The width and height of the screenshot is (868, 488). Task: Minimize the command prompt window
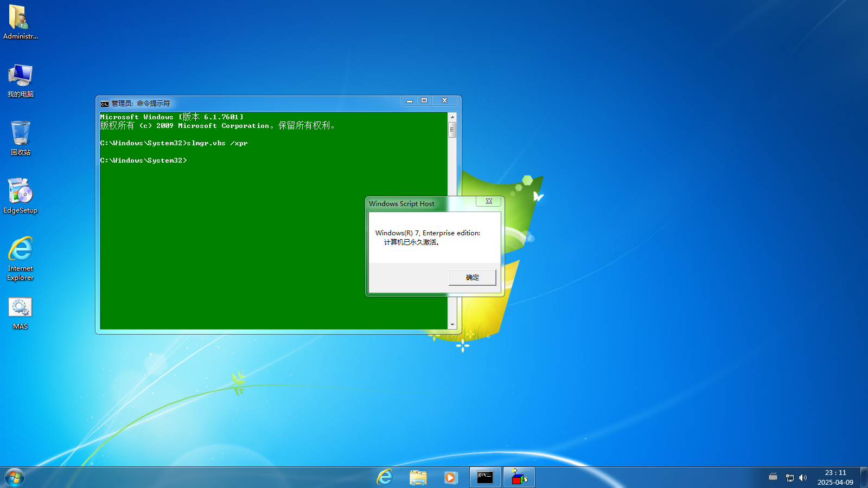point(410,101)
